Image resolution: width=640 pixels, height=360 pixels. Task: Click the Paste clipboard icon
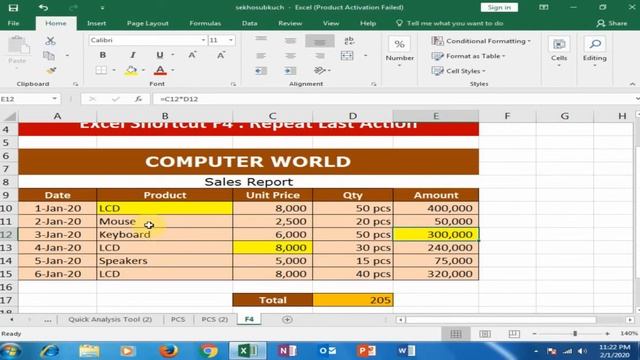tap(18, 45)
